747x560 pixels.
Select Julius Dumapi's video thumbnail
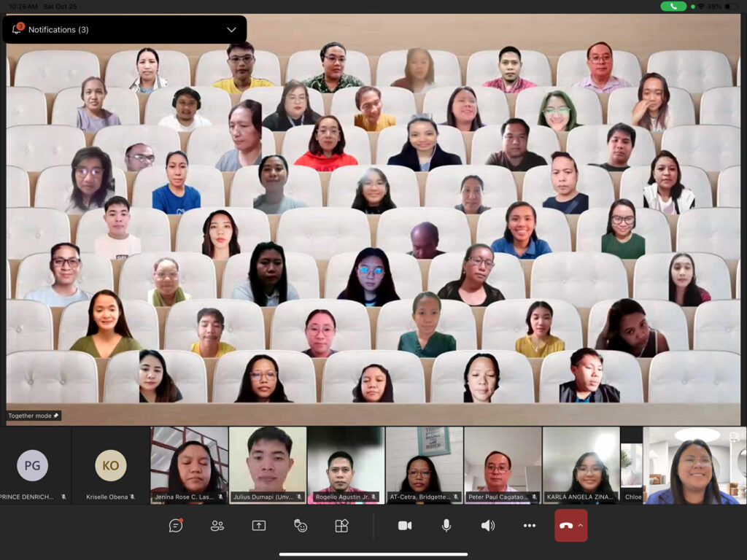tap(268, 464)
